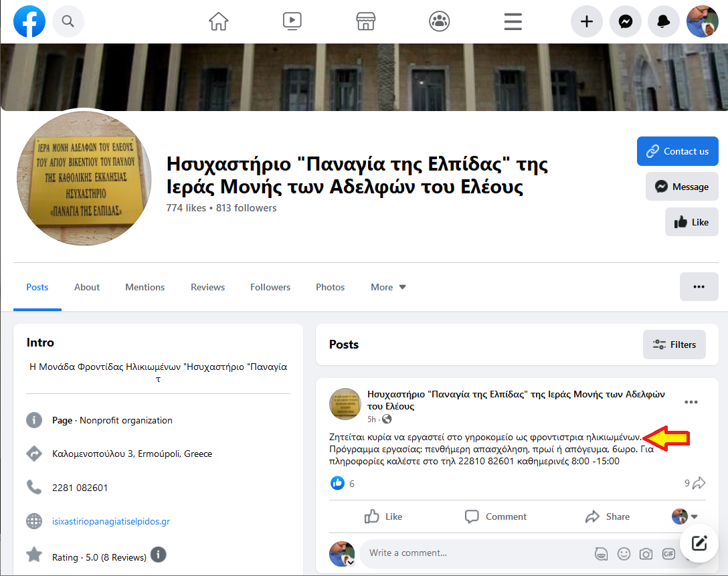The image size is (728, 576).
Task: Click the Rating 5.0 (8 Reviews) text
Action: tap(99, 557)
